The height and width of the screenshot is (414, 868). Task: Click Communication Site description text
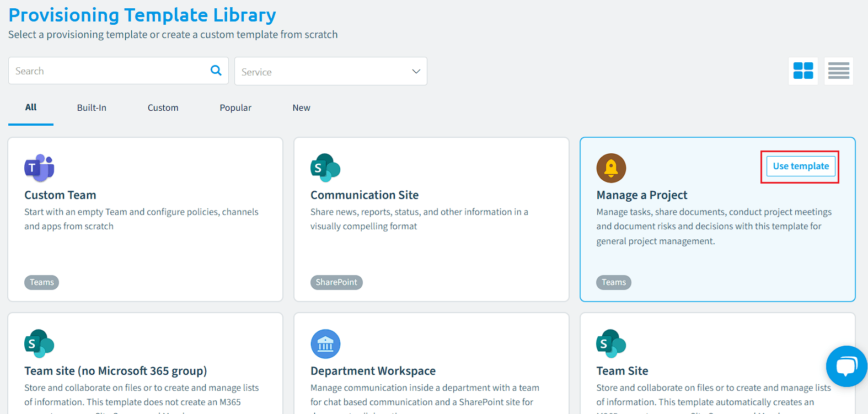(419, 219)
